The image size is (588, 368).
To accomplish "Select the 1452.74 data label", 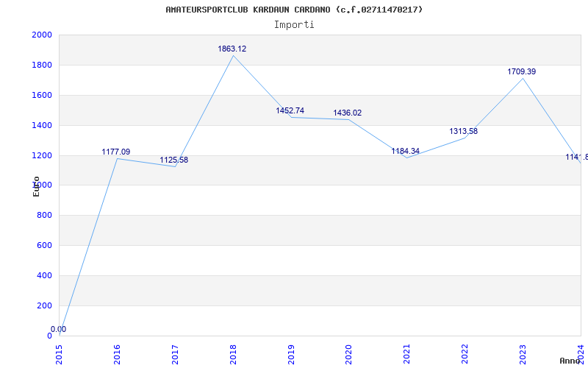I will tap(290, 111).
